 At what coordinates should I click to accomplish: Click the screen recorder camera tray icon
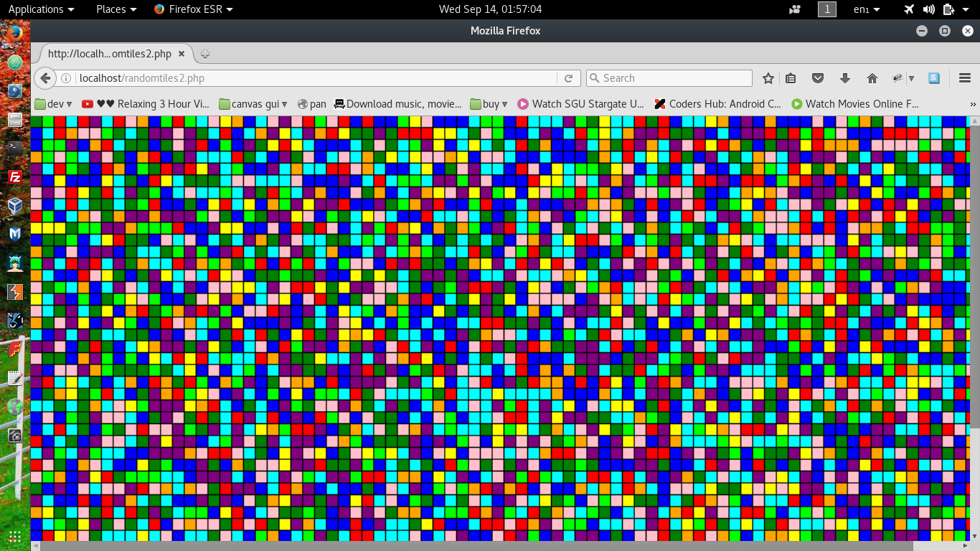pyautogui.click(x=794, y=9)
